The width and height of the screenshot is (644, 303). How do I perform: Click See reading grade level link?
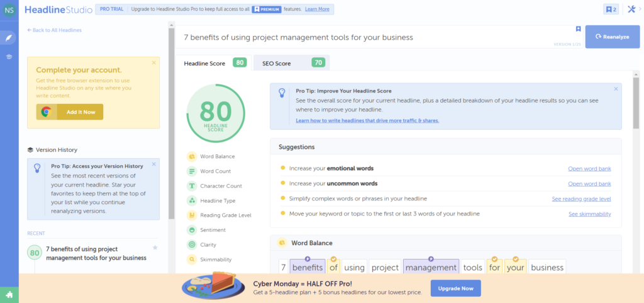pyautogui.click(x=581, y=199)
